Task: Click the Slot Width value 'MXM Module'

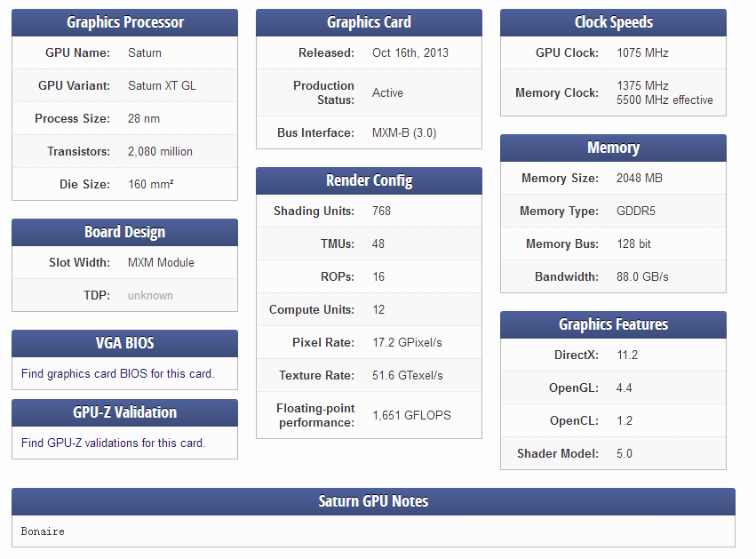Action: coord(161,262)
